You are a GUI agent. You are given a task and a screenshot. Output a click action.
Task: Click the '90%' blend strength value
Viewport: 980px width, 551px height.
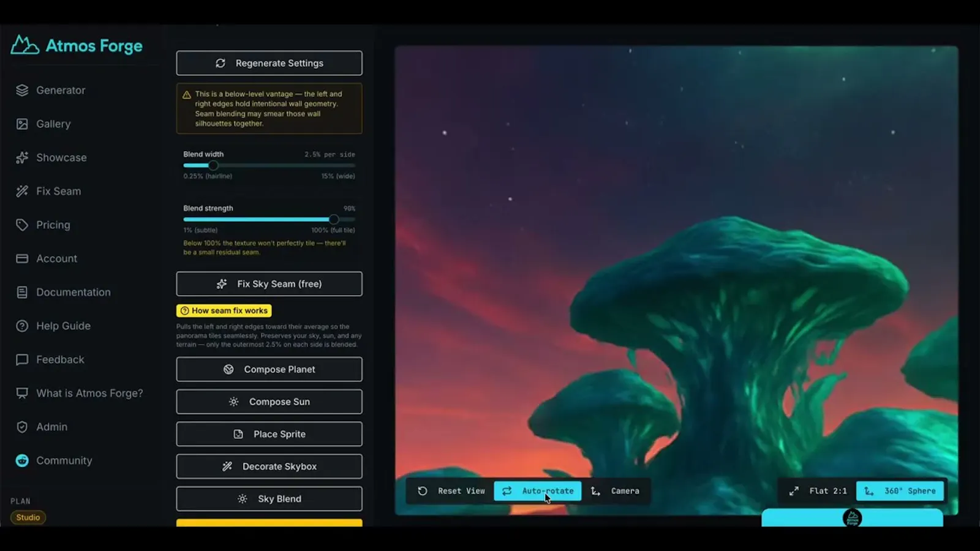pos(349,209)
